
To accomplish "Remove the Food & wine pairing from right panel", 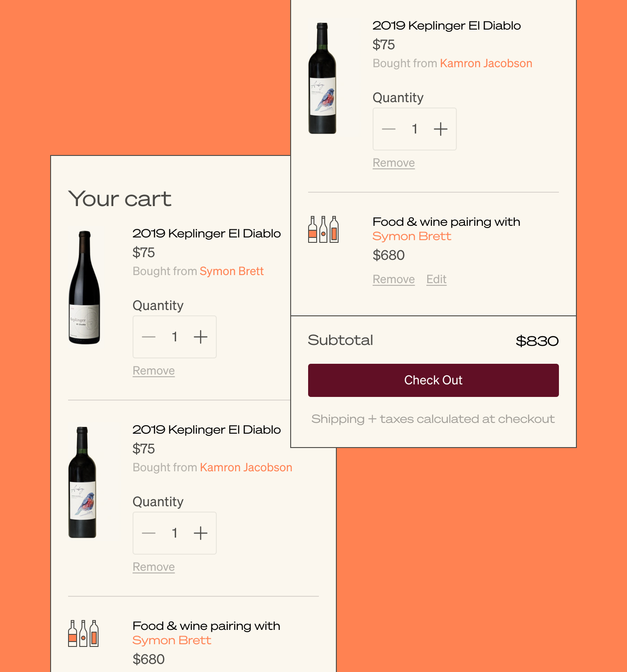I will [393, 279].
